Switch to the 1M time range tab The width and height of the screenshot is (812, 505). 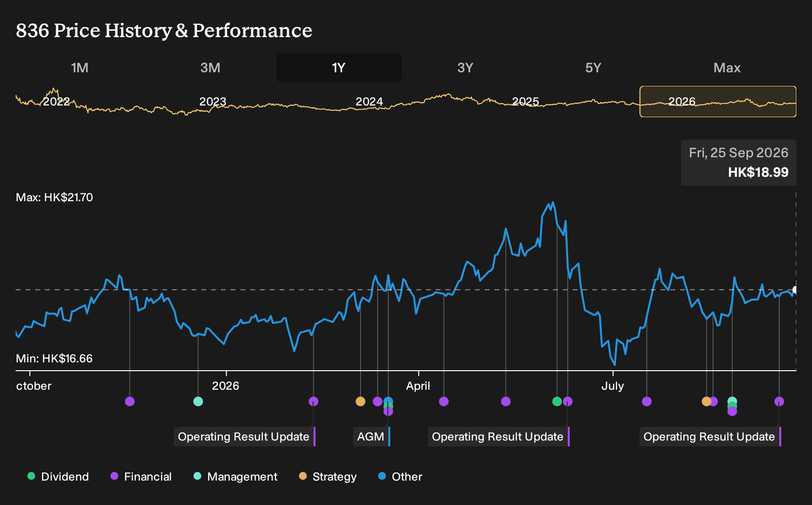(x=80, y=67)
